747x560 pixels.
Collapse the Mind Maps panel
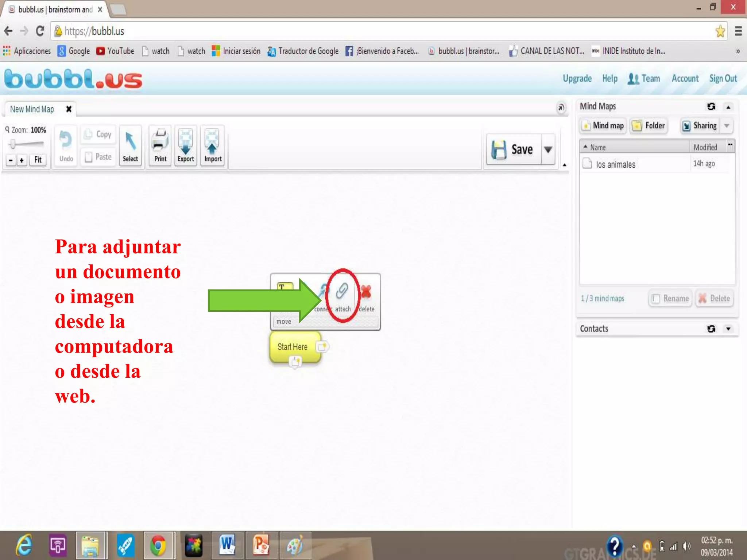click(x=728, y=107)
